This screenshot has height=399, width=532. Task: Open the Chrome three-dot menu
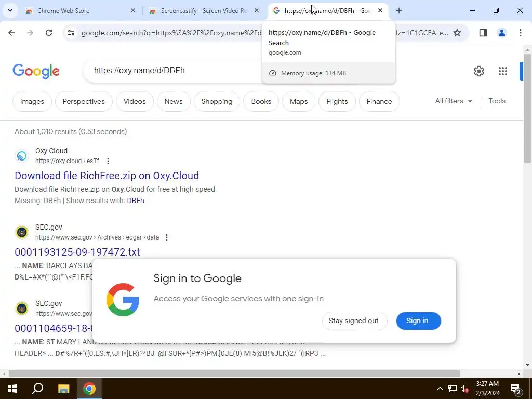[x=521, y=33]
